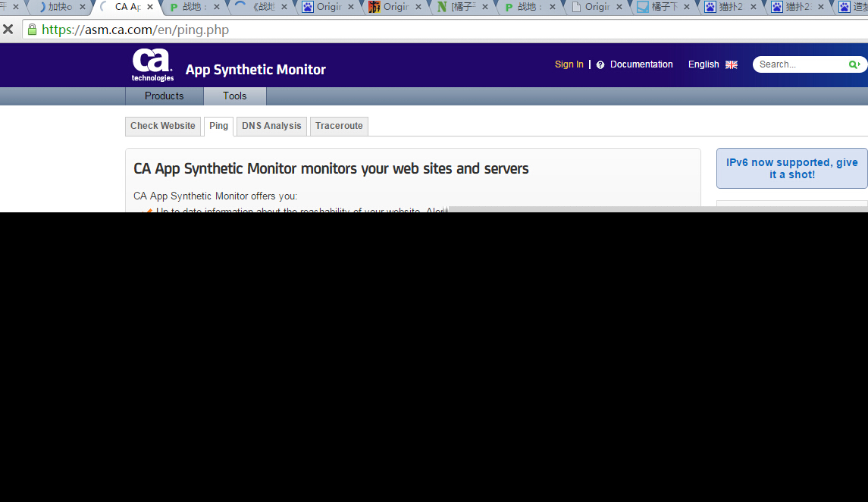The width and height of the screenshot is (868, 502).
Task: Switch to the Origin tab with blank page icon
Action: [x=596, y=7]
